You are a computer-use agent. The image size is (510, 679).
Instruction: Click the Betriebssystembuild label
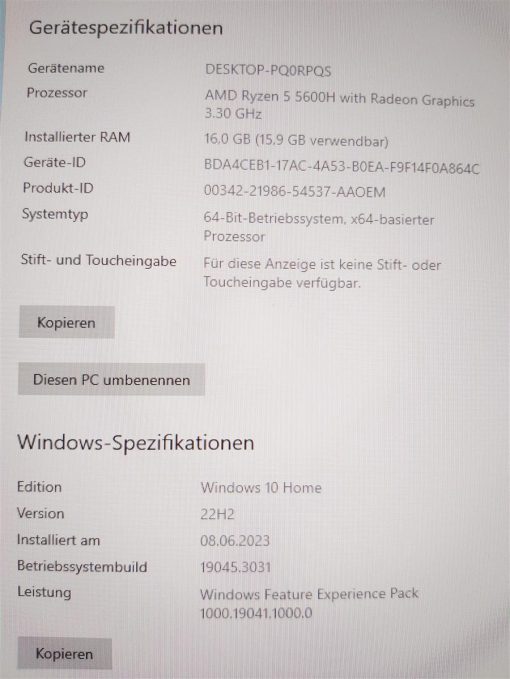pyautogui.click(x=82, y=566)
